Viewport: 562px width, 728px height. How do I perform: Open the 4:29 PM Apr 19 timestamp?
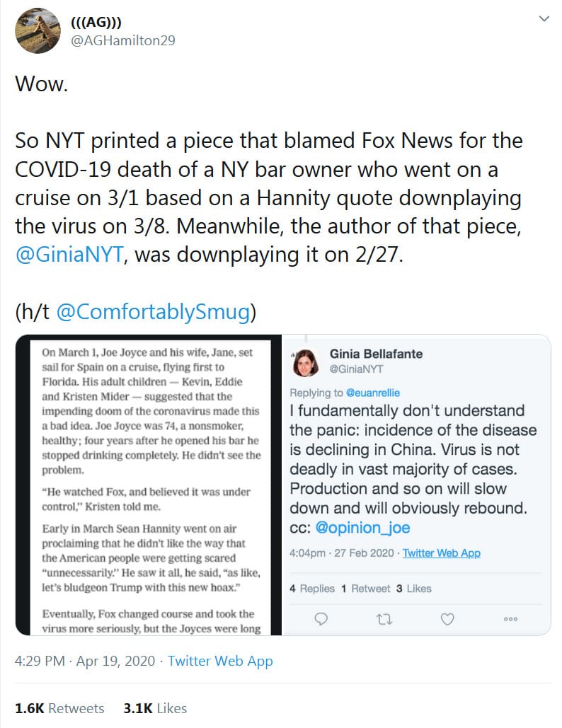pyautogui.click(x=85, y=661)
